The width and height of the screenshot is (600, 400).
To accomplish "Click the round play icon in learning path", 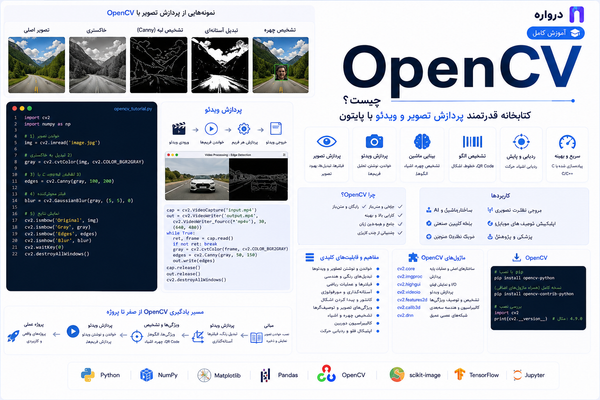I will coord(73,331).
